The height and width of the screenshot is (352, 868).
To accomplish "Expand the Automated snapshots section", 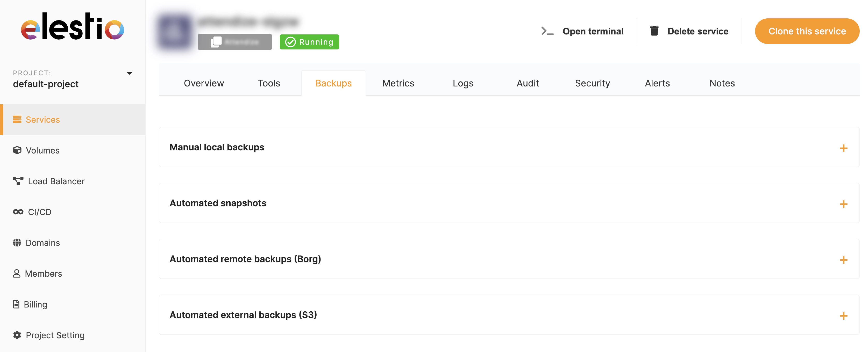I will [x=843, y=203].
